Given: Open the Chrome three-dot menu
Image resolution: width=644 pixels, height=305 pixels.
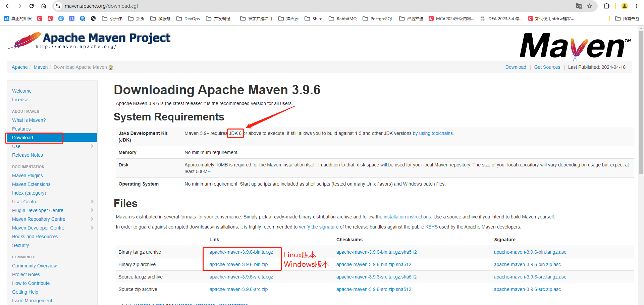Looking at the screenshot, I should 637,6.
